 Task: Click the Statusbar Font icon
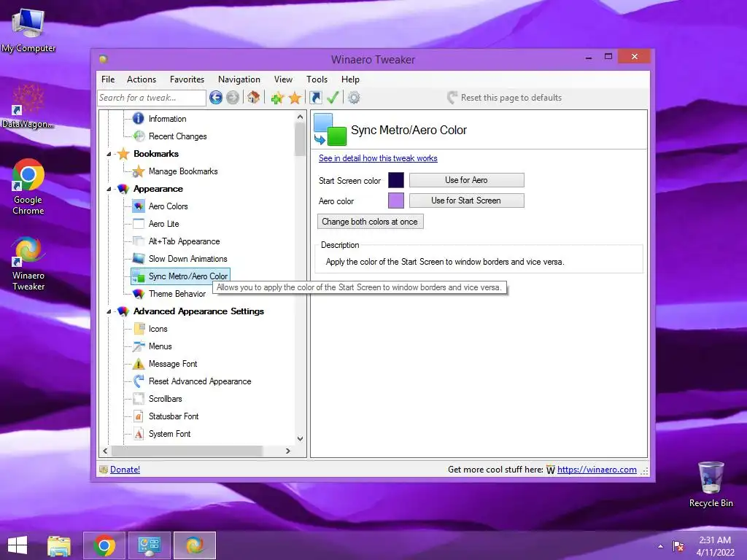tap(139, 416)
